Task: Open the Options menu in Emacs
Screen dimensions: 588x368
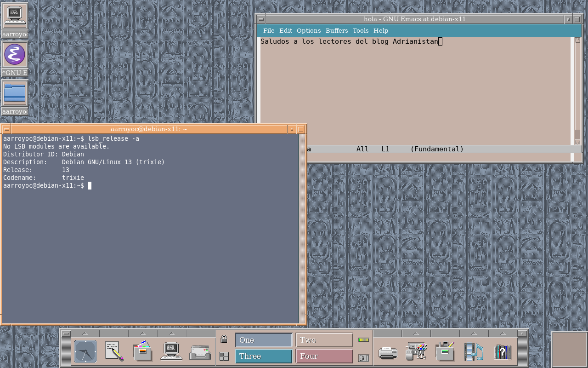Action: tap(309, 31)
